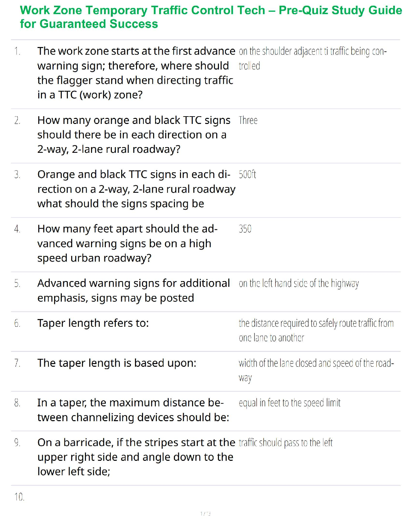
Task: Click answer 'on the left hand side'
Action: pyautogui.click(x=299, y=283)
